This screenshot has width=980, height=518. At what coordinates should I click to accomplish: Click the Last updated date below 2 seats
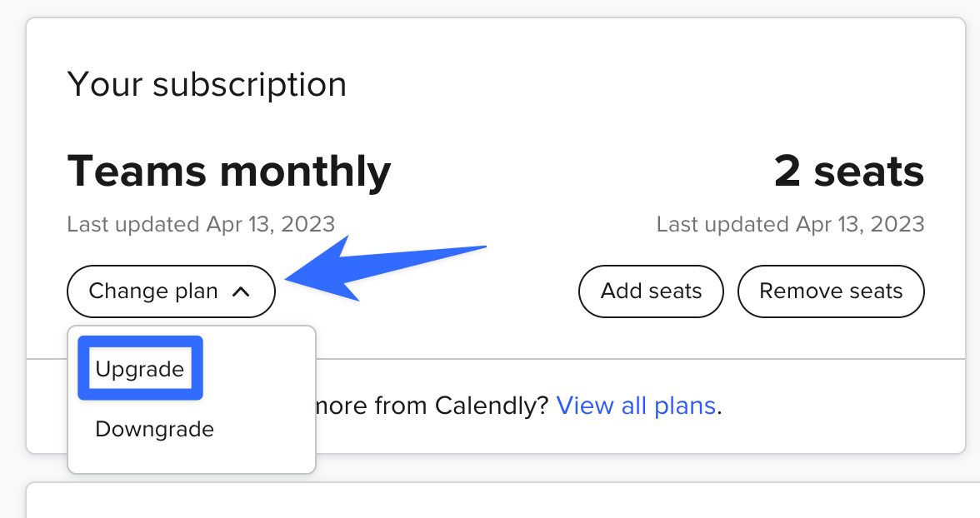coord(790,224)
